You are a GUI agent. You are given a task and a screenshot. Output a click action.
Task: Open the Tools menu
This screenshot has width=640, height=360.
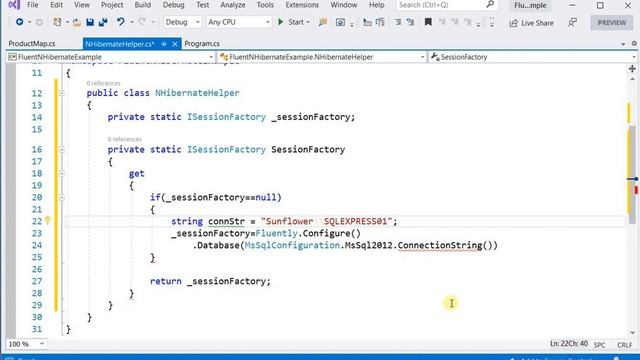coord(265,5)
